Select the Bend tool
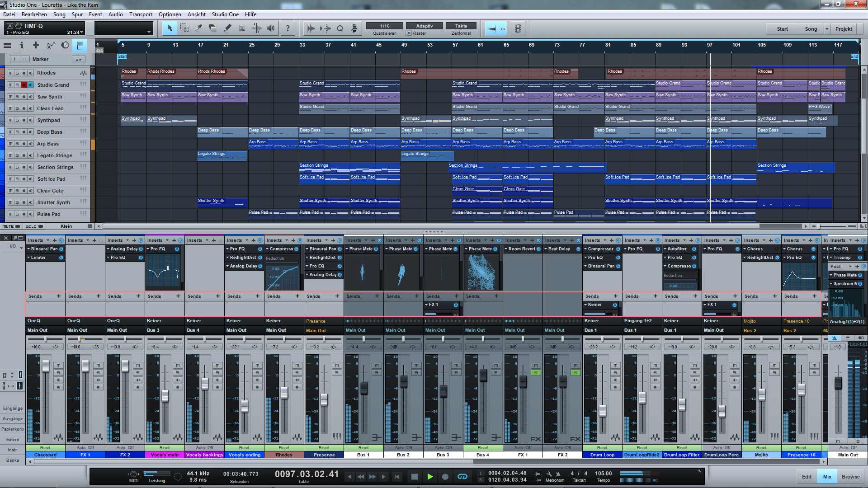This screenshot has height=488, width=868. click(256, 28)
